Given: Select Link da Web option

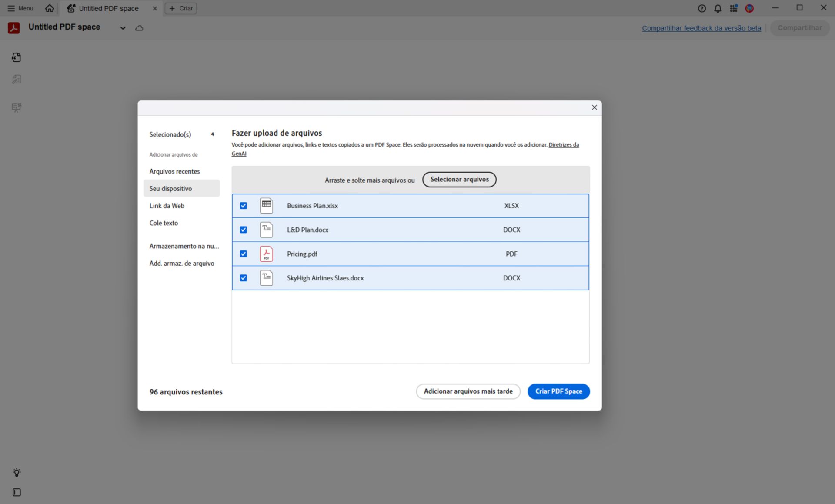Looking at the screenshot, I should click(x=181, y=206).
